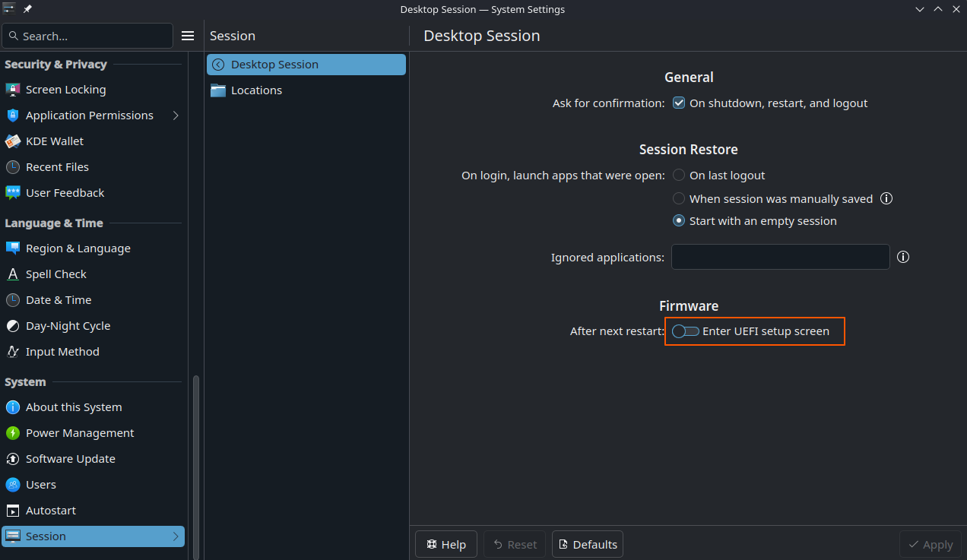Screen dimensions: 967x560
Task: Open Screen Locking settings icon
Action: pyautogui.click(x=13, y=90)
